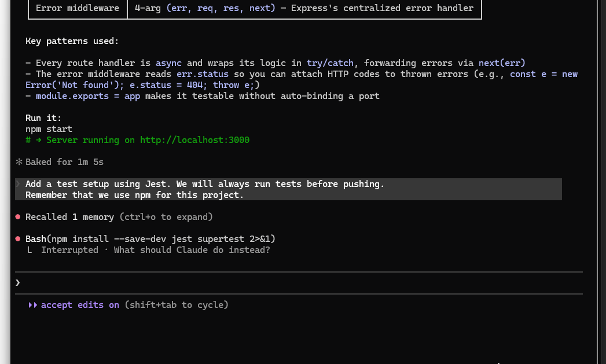
Task: Expand the Recalled 1 memory entry
Action: 69,217
